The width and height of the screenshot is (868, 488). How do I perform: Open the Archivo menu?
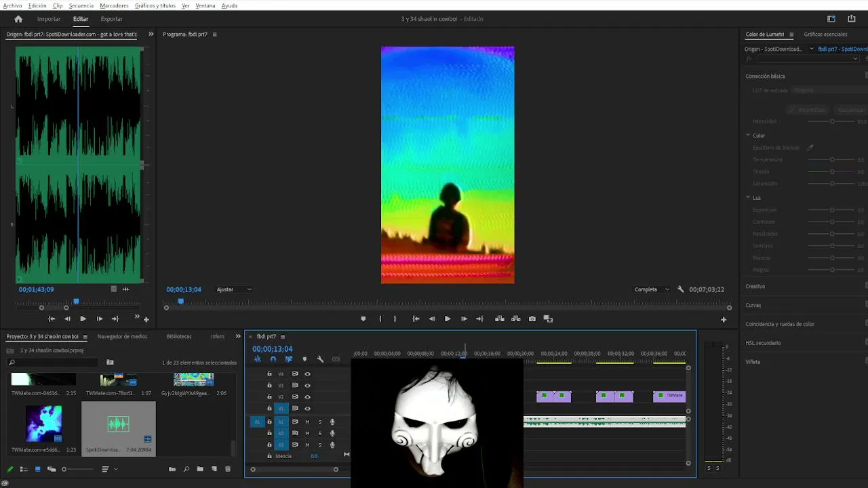tap(12, 5)
